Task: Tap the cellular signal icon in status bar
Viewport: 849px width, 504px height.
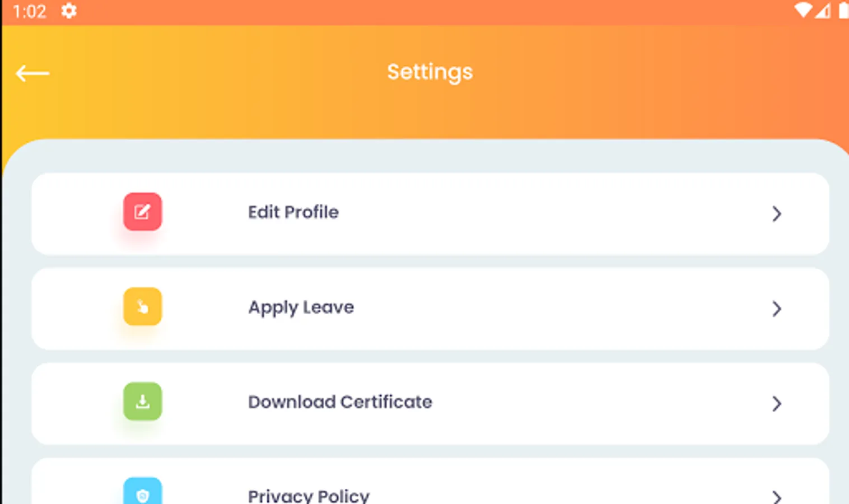Action: tap(823, 11)
